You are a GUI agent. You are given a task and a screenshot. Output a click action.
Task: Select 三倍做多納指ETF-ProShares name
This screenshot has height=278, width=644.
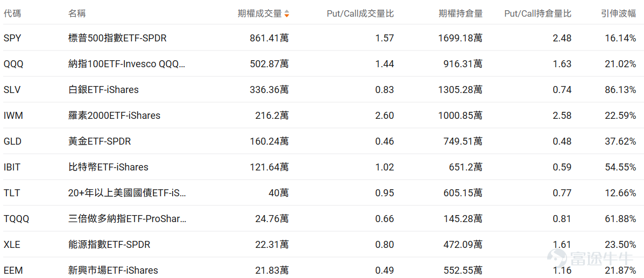click(127, 219)
